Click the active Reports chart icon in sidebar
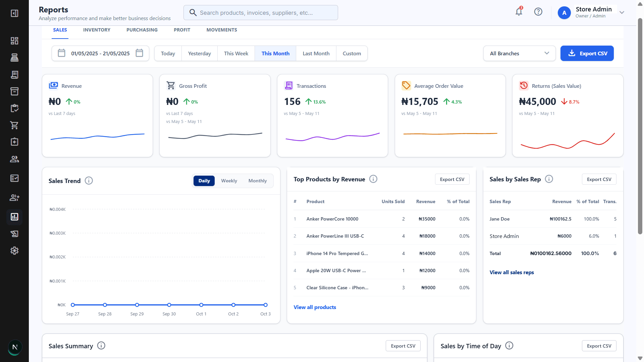 pyautogui.click(x=14, y=217)
